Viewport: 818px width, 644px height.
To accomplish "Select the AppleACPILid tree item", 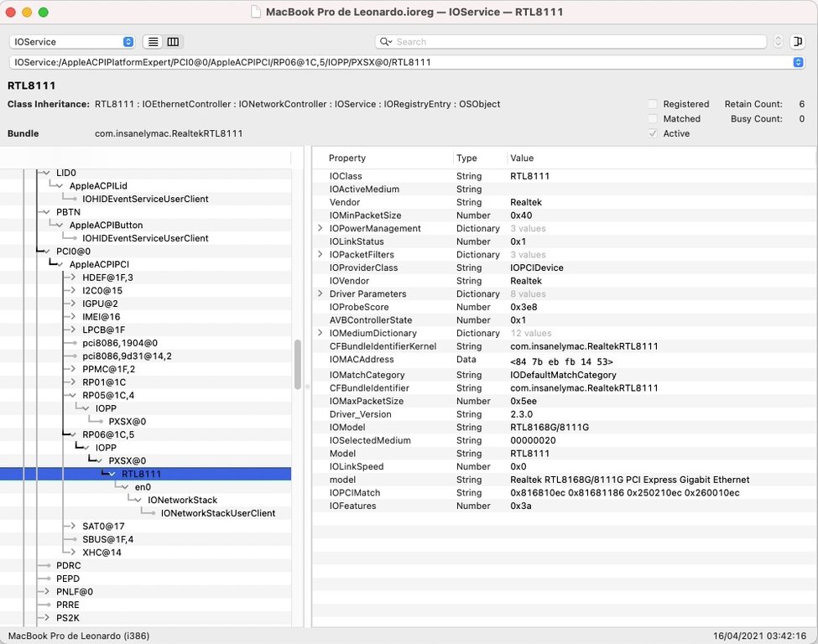I will (x=98, y=185).
